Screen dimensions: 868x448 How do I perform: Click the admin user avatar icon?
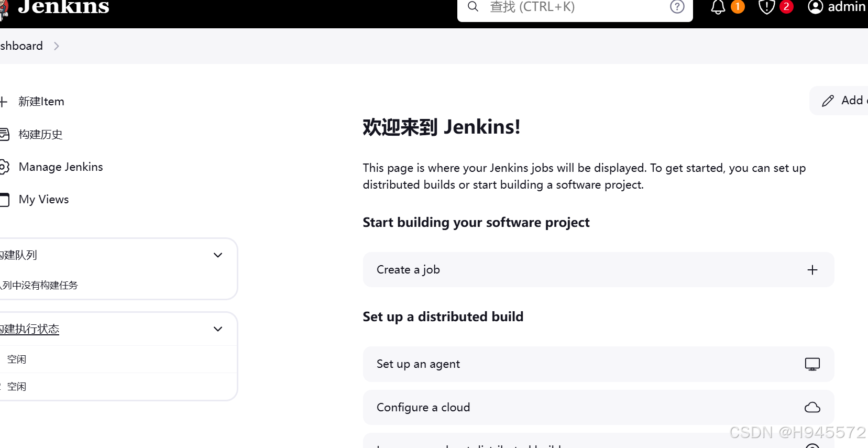(815, 6)
